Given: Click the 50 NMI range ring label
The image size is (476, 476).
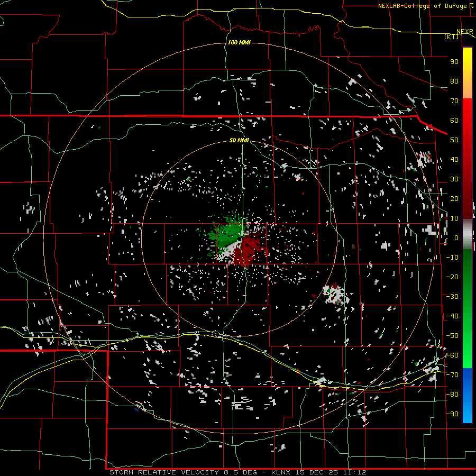Looking at the screenshot, I should pos(239,140).
